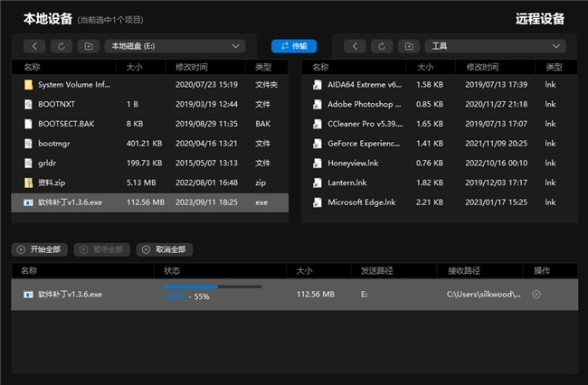Screen dimensions: 588x385
Task: Select Honeyview.lnk shortcut icon
Action: point(318,163)
